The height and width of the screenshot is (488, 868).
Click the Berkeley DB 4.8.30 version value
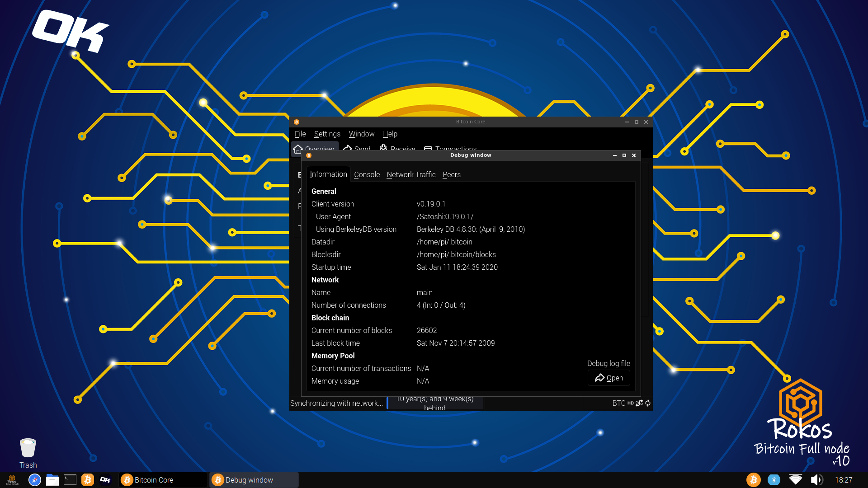pos(471,230)
